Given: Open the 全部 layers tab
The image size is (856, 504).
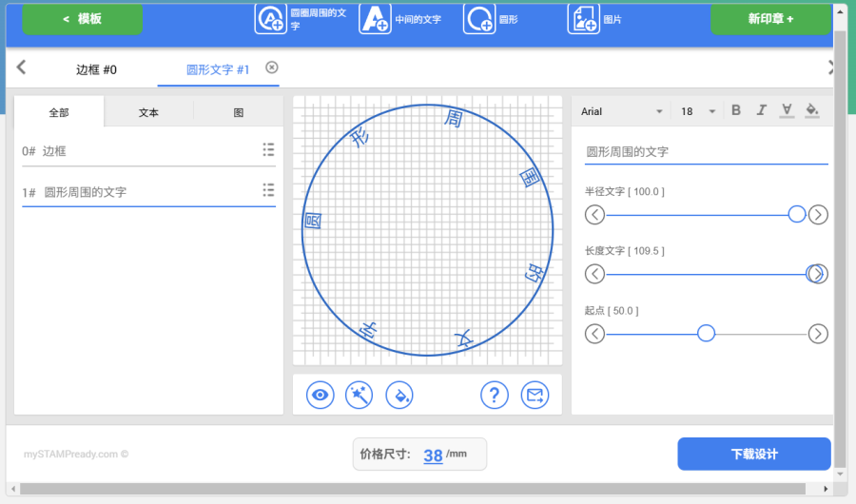Looking at the screenshot, I should coord(59,112).
